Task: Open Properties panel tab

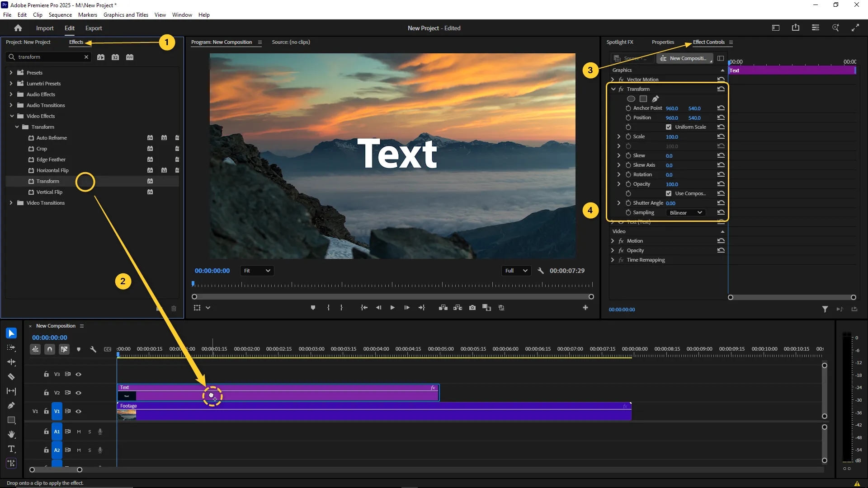Action: click(663, 42)
